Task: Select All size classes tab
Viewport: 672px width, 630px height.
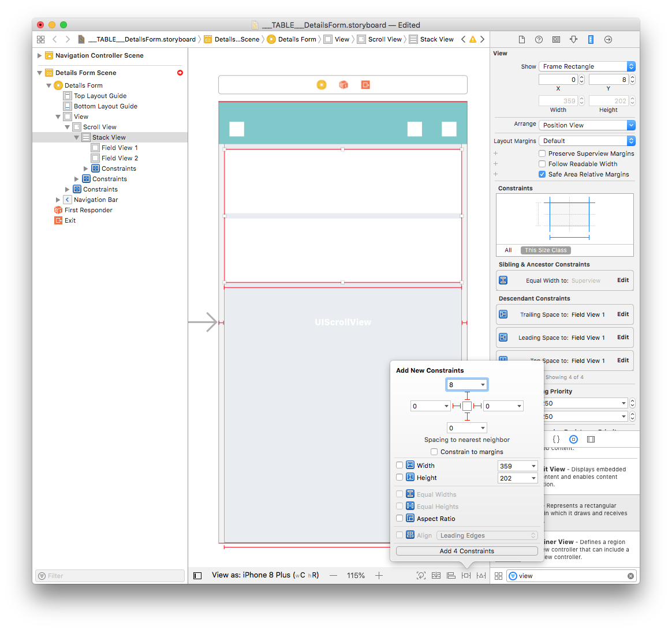Action: [x=508, y=250]
